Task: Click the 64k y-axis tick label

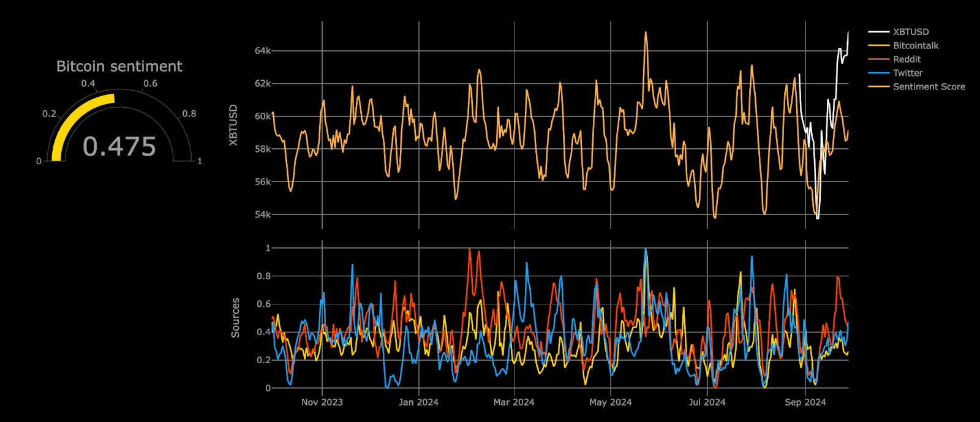Action: [263, 51]
